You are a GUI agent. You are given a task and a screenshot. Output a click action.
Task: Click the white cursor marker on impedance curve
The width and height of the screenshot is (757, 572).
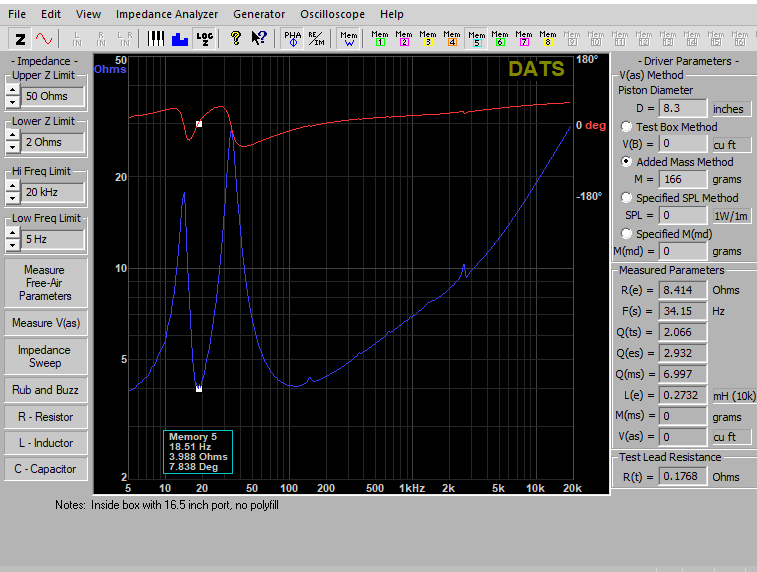[199, 389]
